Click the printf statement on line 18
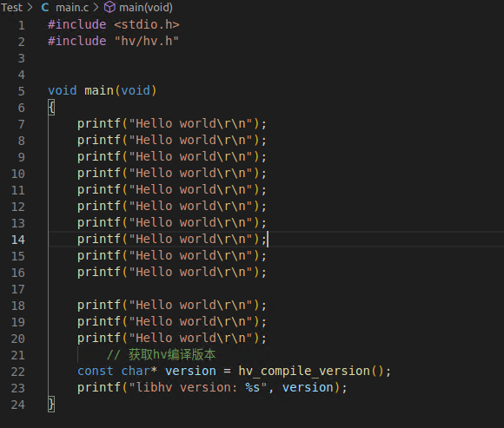The width and height of the screenshot is (504, 428). [x=172, y=305]
